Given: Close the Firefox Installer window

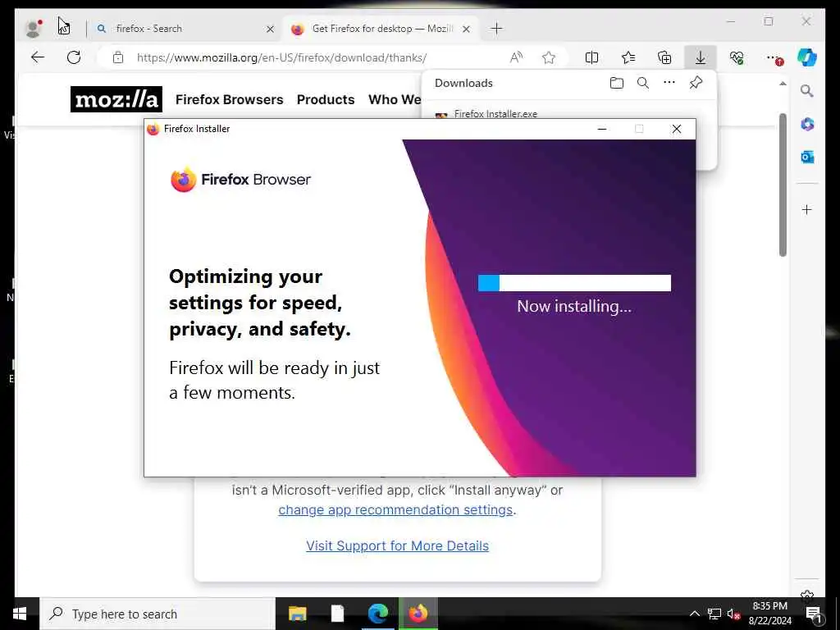Looking at the screenshot, I should coord(677,129).
